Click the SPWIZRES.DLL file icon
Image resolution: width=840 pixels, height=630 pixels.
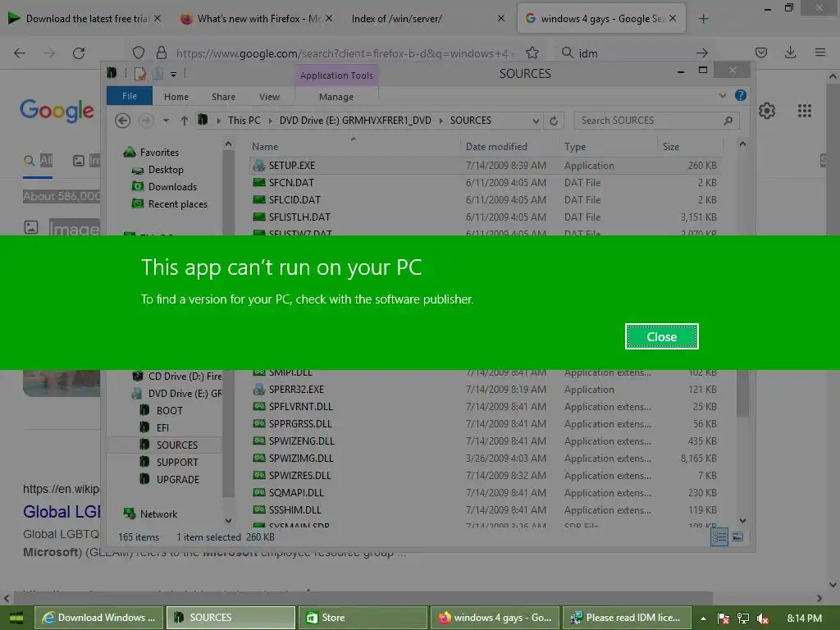(x=259, y=475)
